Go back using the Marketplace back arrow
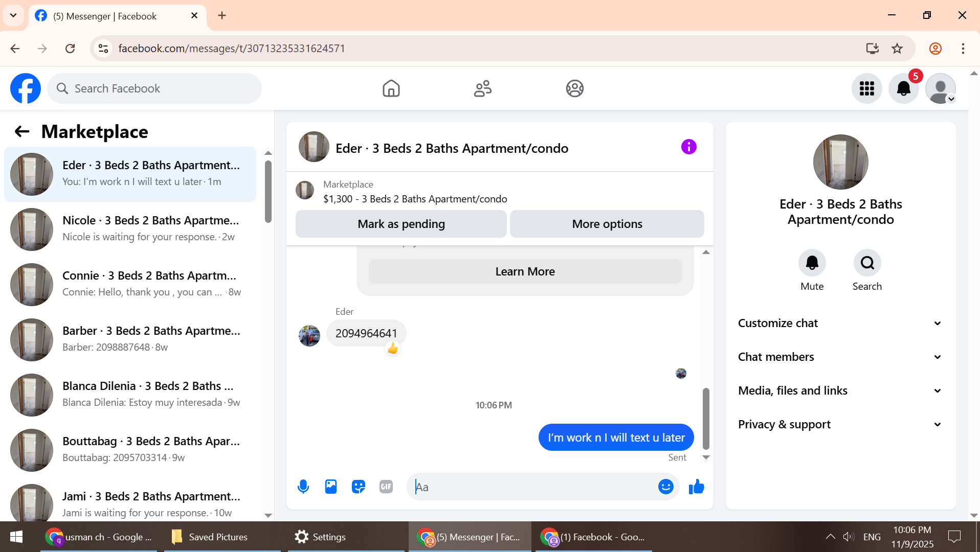 [22, 132]
